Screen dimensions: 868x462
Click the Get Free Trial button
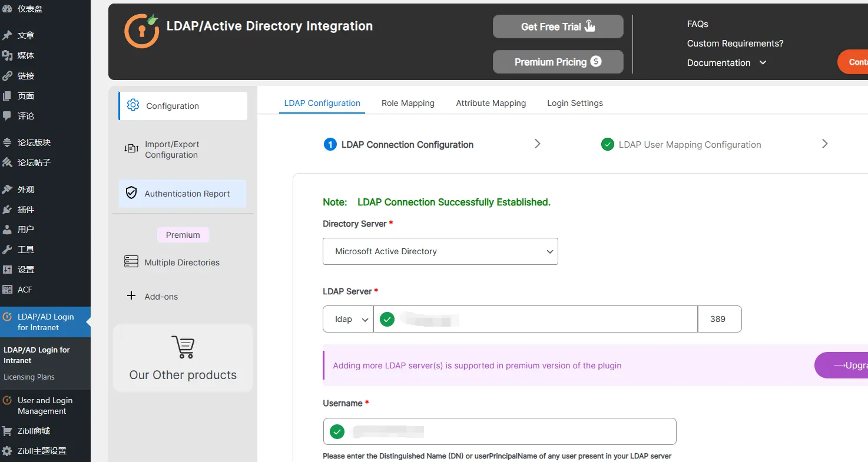(x=558, y=26)
